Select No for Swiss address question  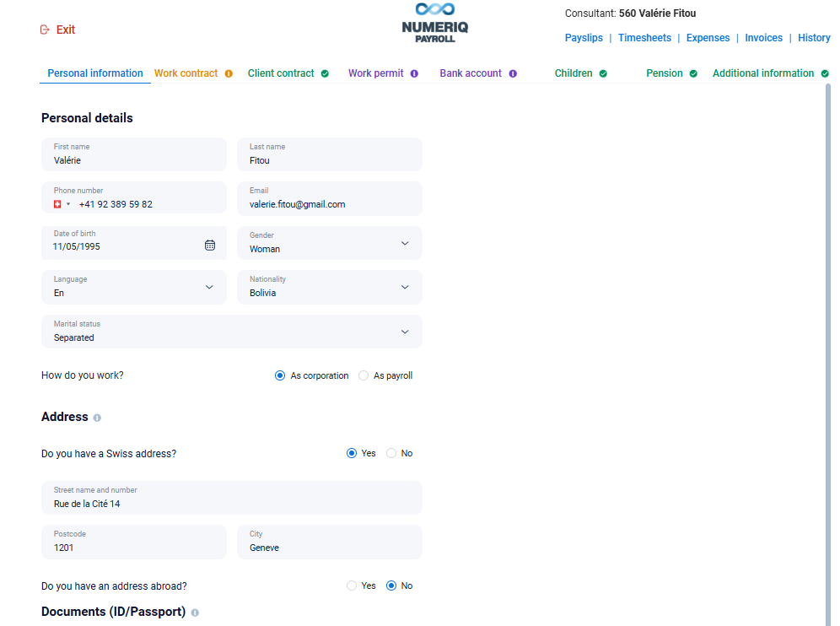(x=391, y=453)
